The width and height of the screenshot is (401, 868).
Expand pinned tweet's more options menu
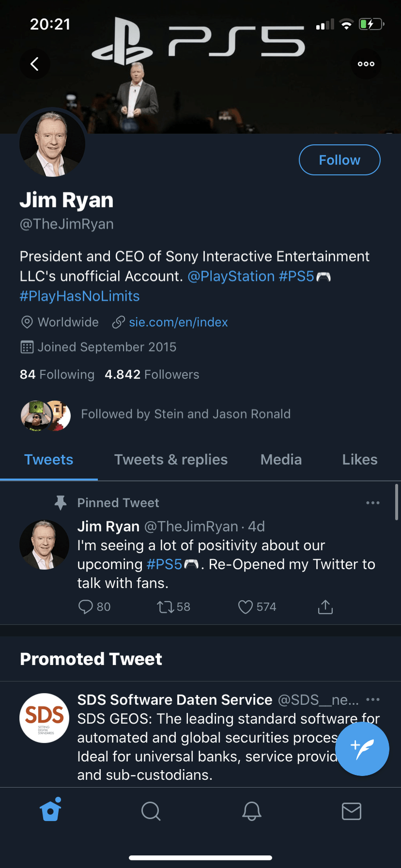(x=372, y=503)
